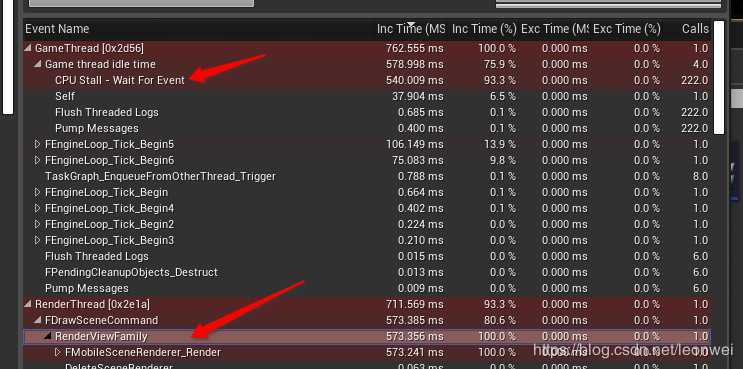This screenshot has height=369, width=743.
Task: Sort by Inc Time (%) column header
Action: click(484, 29)
